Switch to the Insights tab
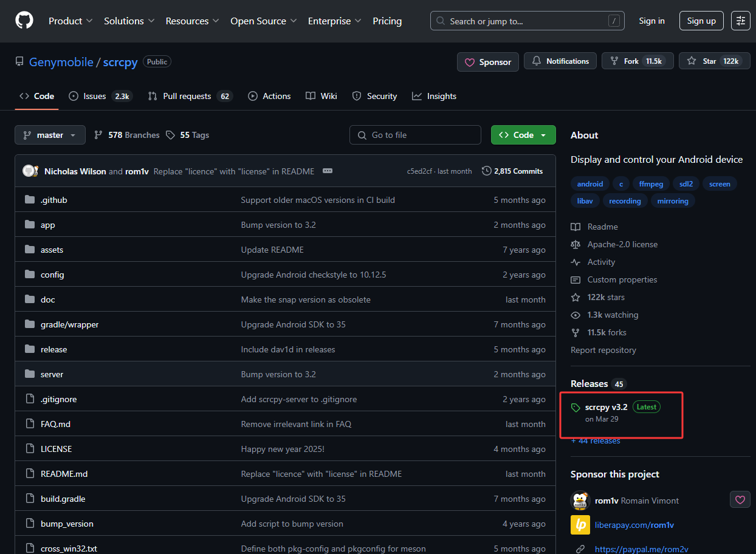This screenshot has height=554, width=756. click(x=435, y=96)
